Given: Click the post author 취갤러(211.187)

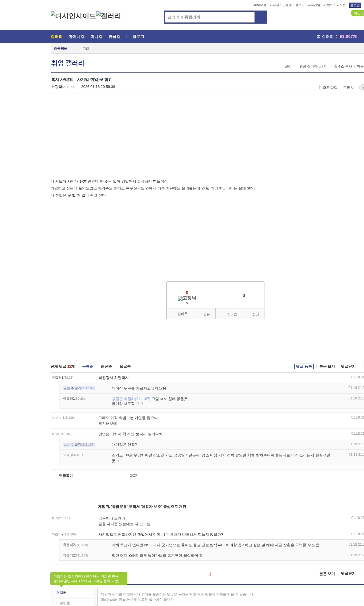Looking at the screenshot, I should click(x=63, y=87).
